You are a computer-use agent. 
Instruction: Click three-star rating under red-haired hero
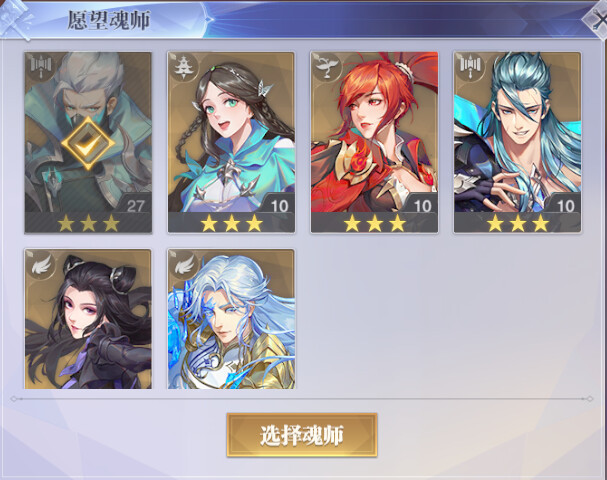tap(375, 223)
